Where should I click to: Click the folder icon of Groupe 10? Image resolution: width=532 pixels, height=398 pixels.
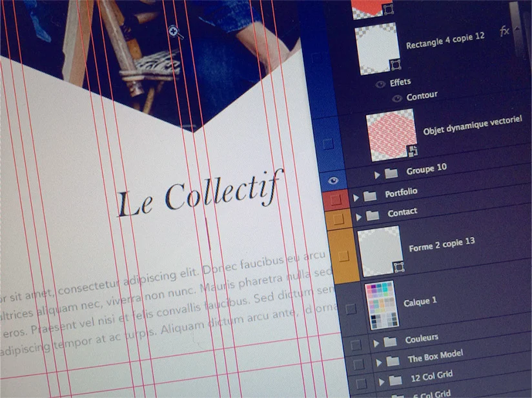pyautogui.click(x=391, y=174)
